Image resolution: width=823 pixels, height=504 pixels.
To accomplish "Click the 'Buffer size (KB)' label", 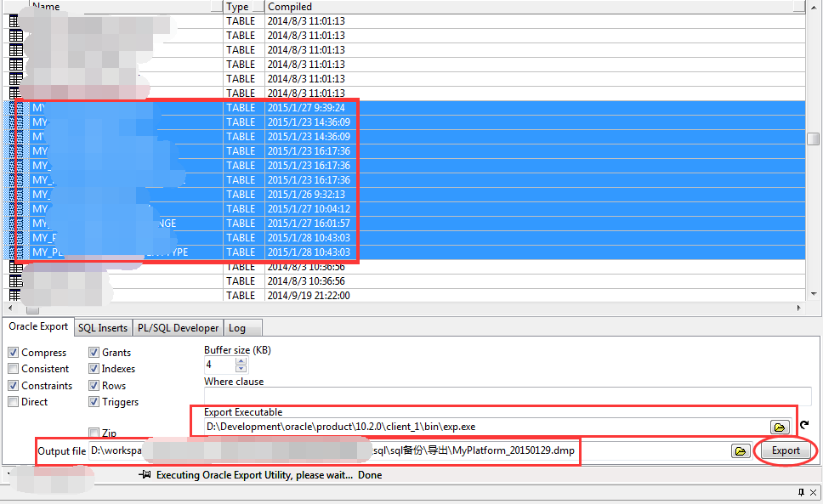I will click(237, 350).
